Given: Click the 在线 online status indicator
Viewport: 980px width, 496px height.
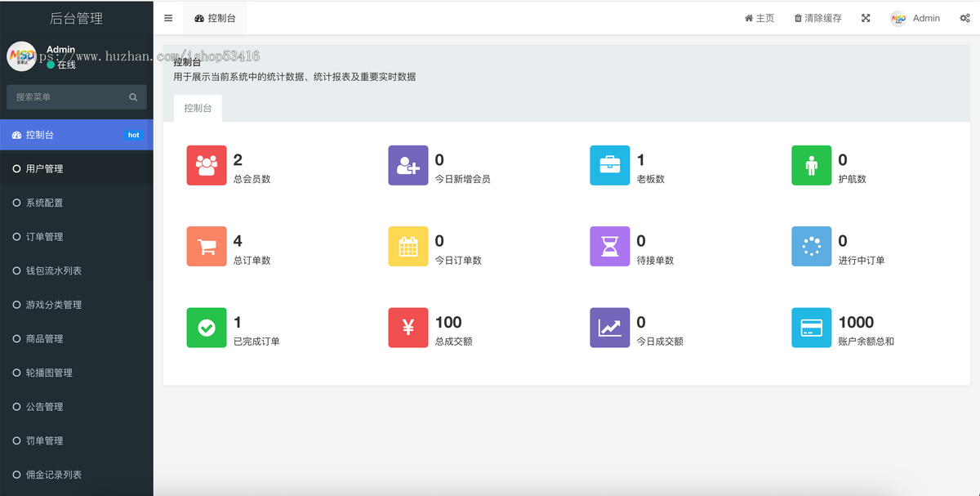Looking at the screenshot, I should tap(61, 65).
